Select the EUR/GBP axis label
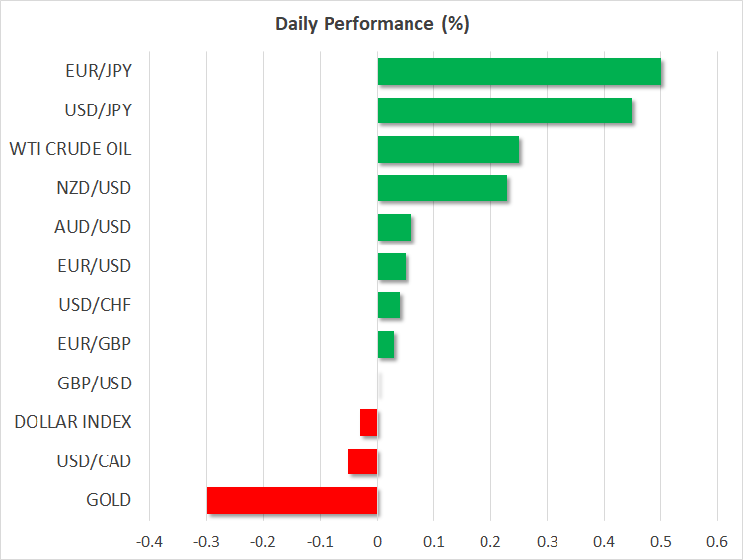The image size is (743, 560). click(95, 344)
